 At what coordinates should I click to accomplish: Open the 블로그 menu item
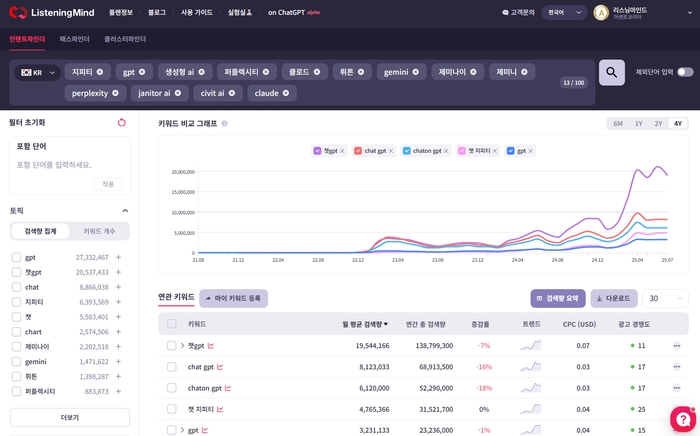pyautogui.click(x=157, y=12)
